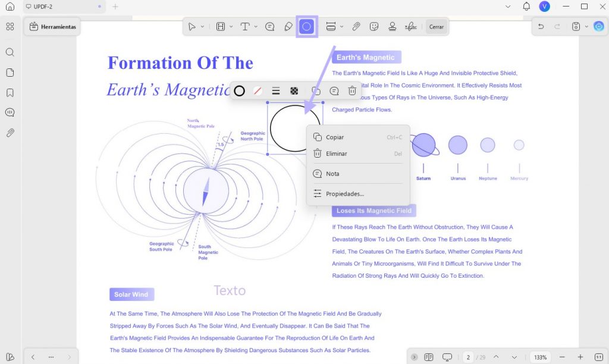Open the bookmarks panel in the sidebar
The width and height of the screenshot is (609, 364).
point(10,93)
